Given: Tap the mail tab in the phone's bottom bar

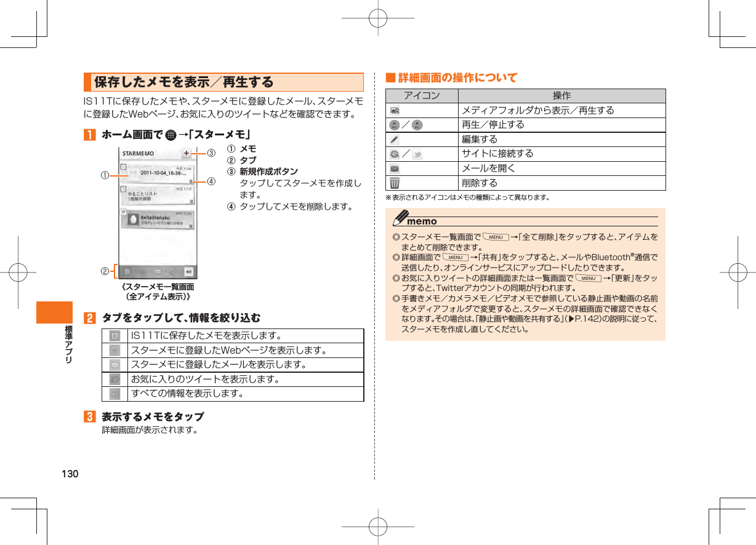Looking at the screenshot, I should pos(158,271).
